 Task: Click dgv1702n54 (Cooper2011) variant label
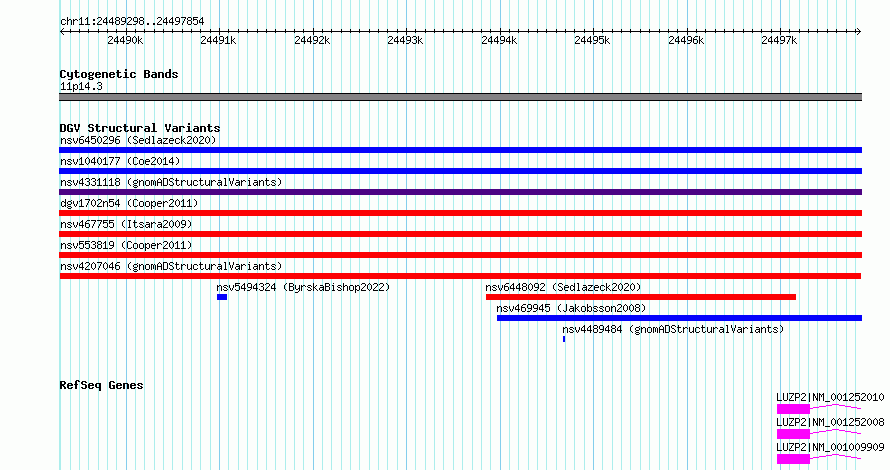[129, 203]
